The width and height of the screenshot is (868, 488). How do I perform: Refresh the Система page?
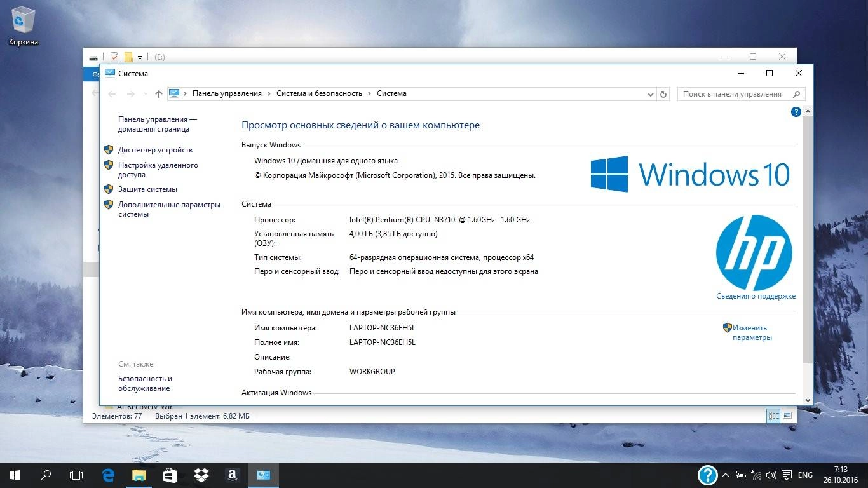(663, 94)
